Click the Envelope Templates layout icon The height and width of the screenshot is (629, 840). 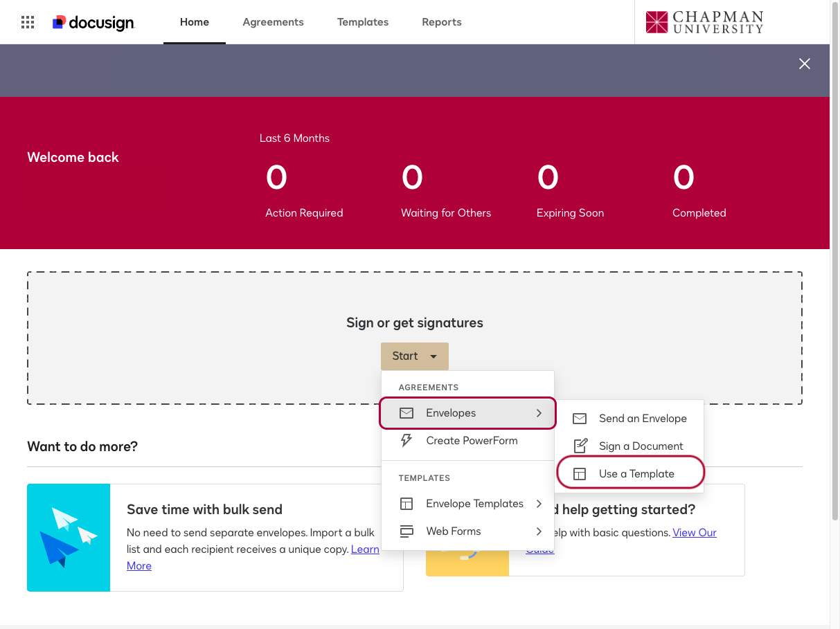click(x=406, y=504)
